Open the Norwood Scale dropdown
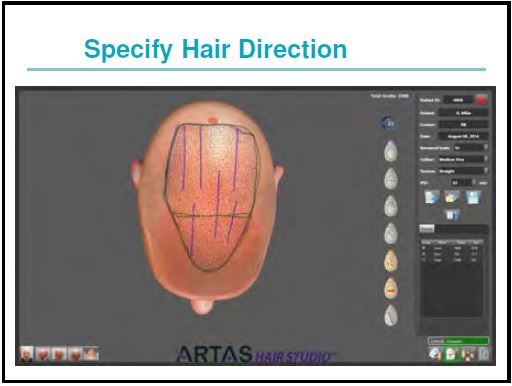Viewport: 512px width, 386px height. [x=470, y=148]
